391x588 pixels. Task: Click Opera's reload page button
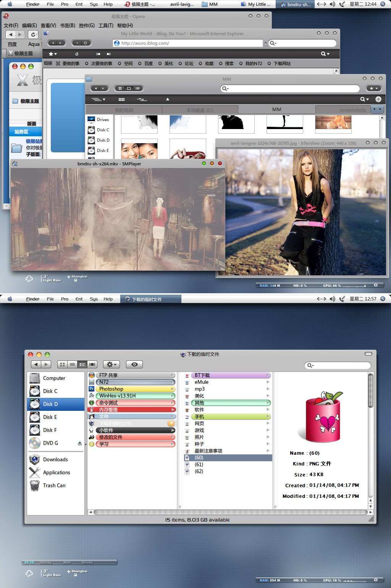33,34
